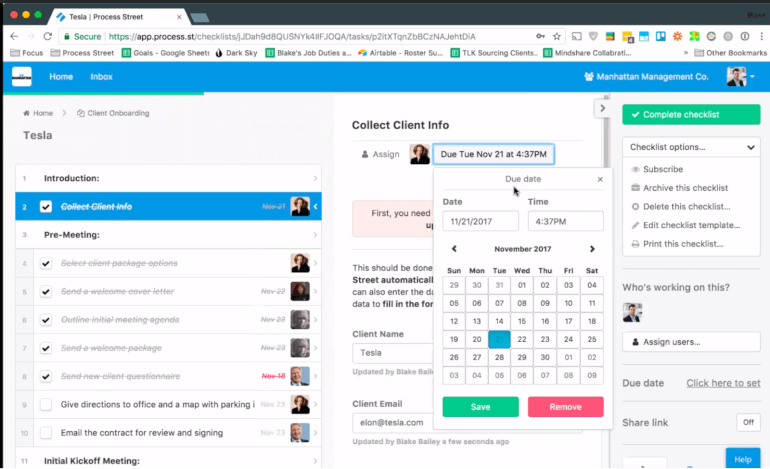This screenshot has width=770, height=469.
Task: Toggle Share link Off switch
Action: tap(748, 422)
